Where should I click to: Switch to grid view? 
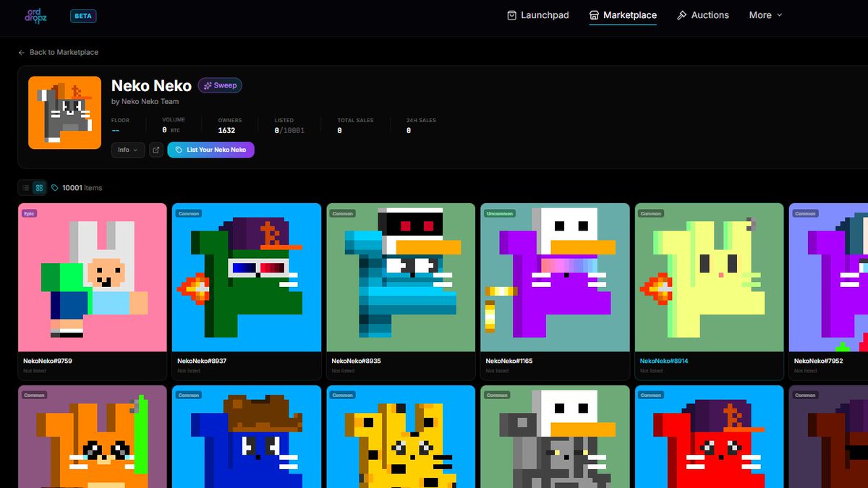click(x=39, y=188)
